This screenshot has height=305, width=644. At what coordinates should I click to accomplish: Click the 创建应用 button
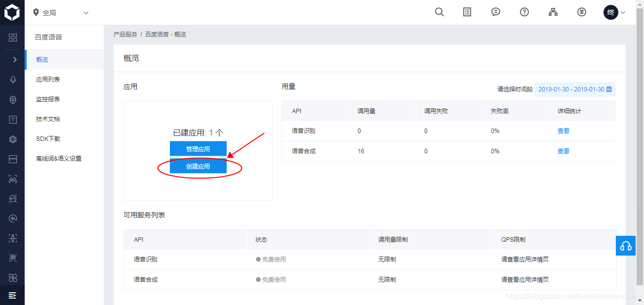click(198, 167)
